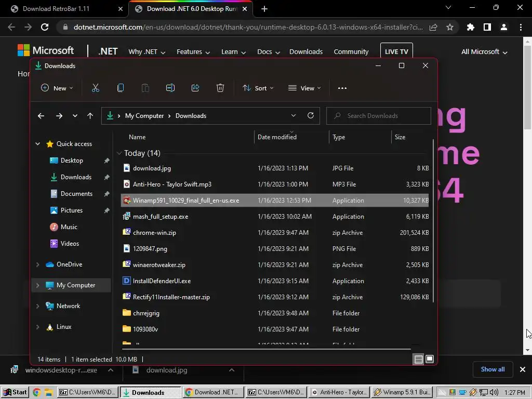Open a new Chrome tab with plus
The width and height of the screenshot is (532, 399).
(x=264, y=9)
